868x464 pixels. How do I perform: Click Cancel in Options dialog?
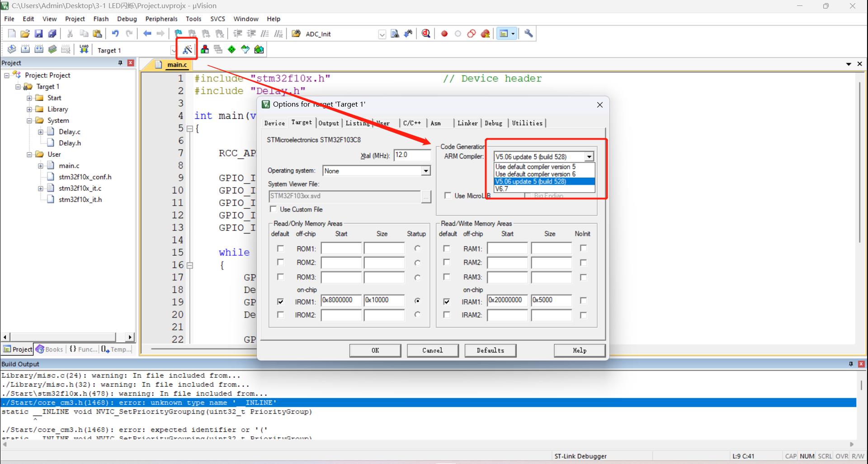(x=433, y=350)
